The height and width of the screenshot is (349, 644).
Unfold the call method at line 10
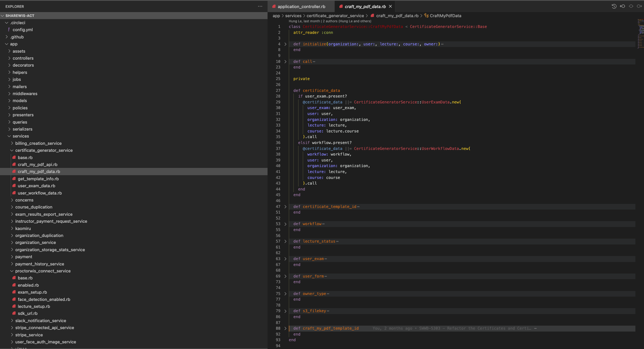(286, 62)
